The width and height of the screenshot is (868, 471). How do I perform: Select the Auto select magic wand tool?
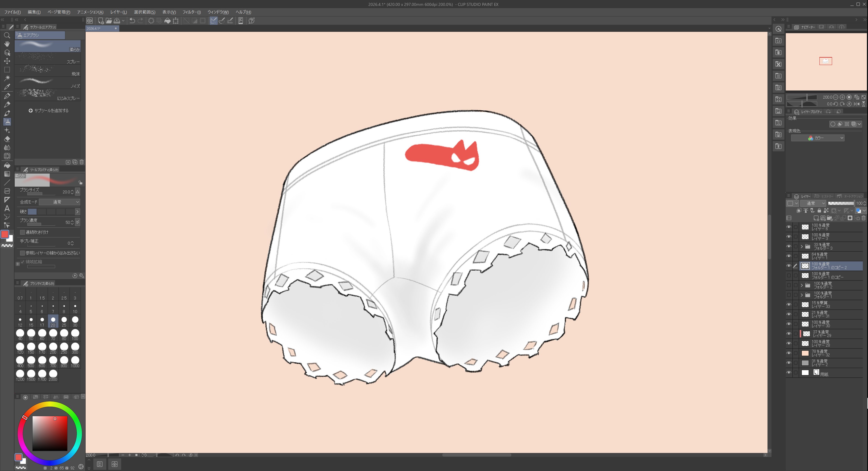[7, 78]
